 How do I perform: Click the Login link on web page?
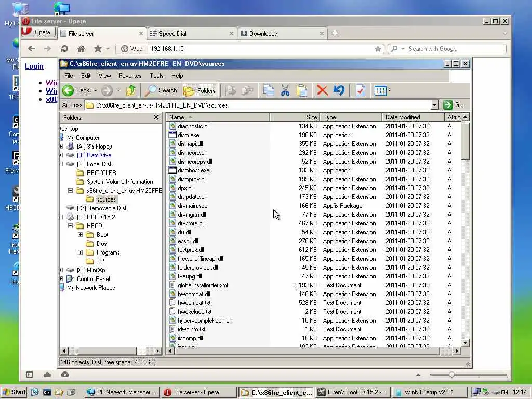34,66
